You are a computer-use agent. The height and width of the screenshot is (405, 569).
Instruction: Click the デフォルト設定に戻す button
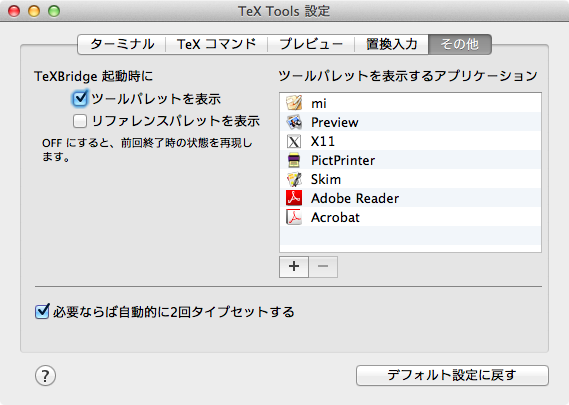click(x=452, y=375)
